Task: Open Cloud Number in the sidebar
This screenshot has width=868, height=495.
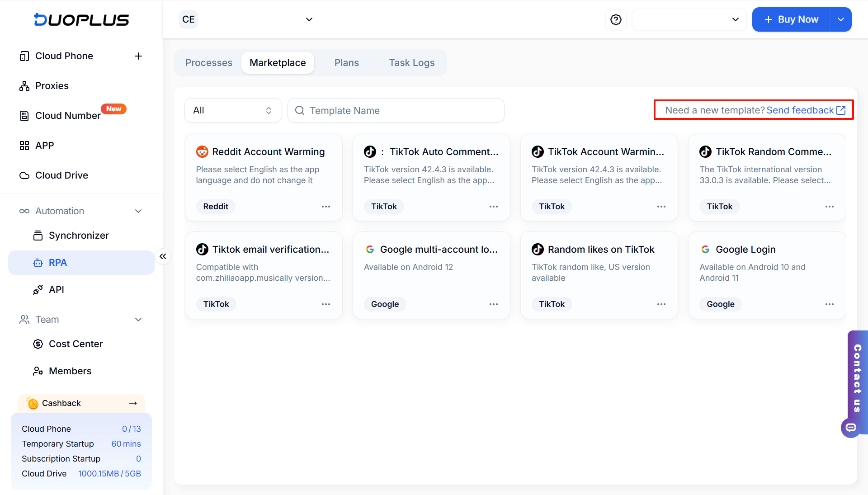Action: pyautogui.click(x=68, y=116)
